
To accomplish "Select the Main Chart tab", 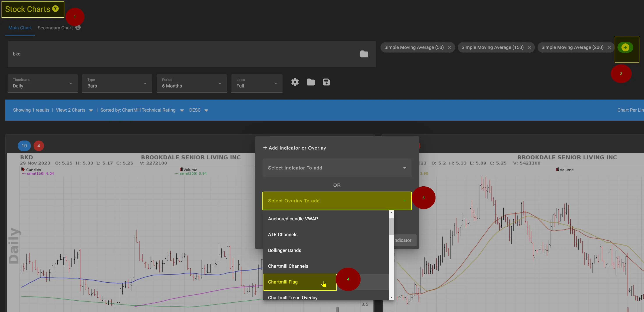I will (x=20, y=28).
